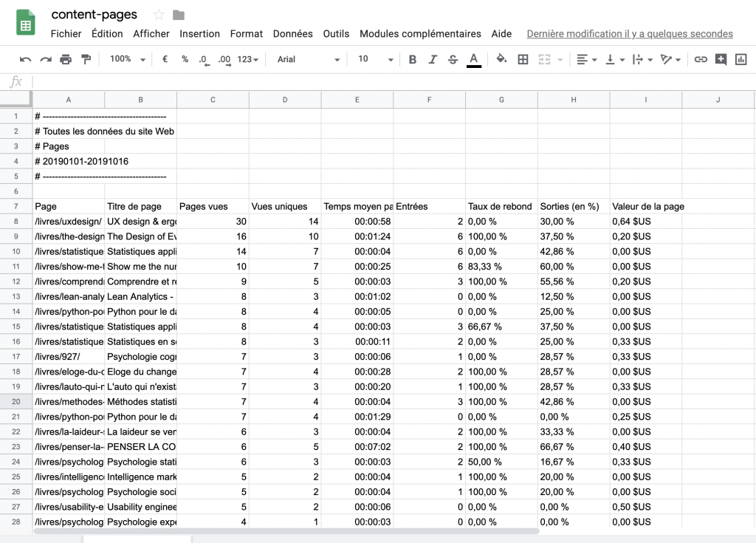
Task: Open the Fichier menu
Action: (x=66, y=34)
